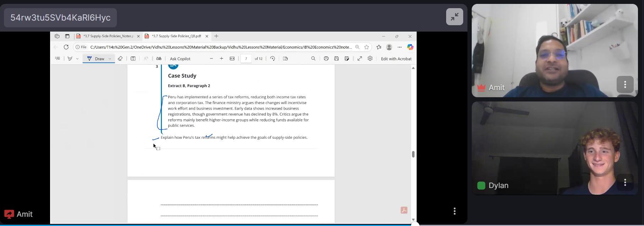Toggle the Draw tool
Viewport: 644px width, 226px height.
(96, 59)
